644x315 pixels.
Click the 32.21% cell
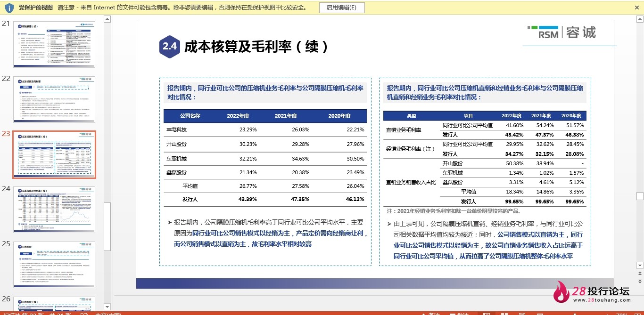coord(248,159)
